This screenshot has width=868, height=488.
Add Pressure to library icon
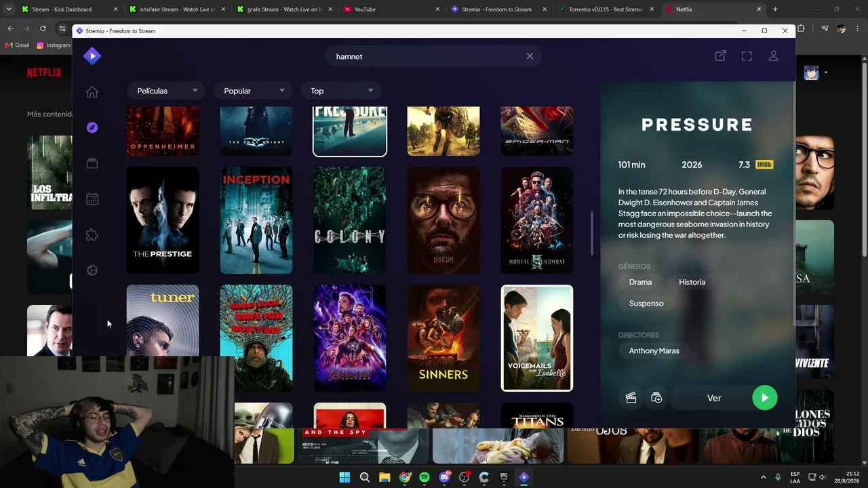pyautogui.click(x=656, y=398)
